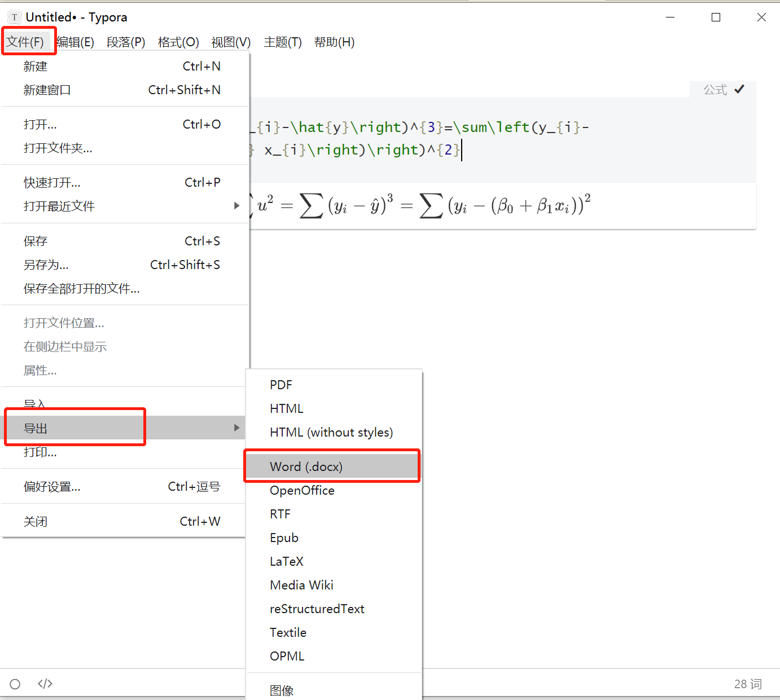The height and width of the screenshot is (700, 780).
Task: Open 偏好设置 preferences
Action: (x=52, y=486)
